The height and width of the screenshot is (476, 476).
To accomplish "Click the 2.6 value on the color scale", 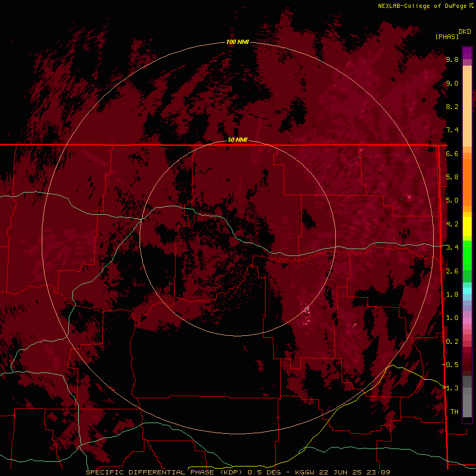I will pyautogui.click(x=452, y=271).
